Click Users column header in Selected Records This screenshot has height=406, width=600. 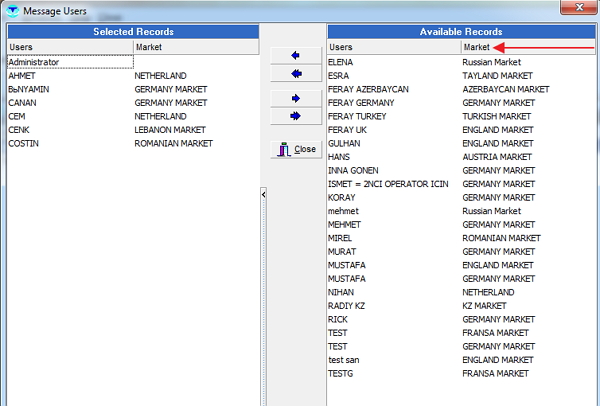[x=68, y=47]
